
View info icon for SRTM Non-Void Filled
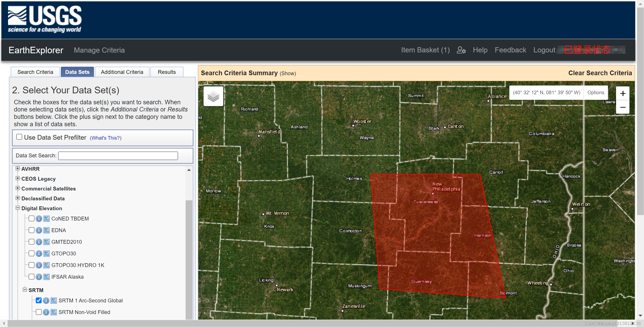coord(46,312)
